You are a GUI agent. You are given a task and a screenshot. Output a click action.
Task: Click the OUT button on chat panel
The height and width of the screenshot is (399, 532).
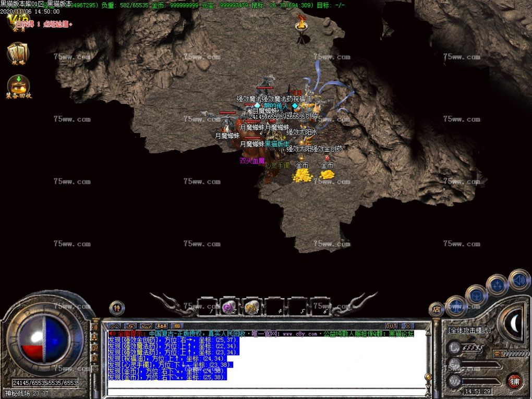click(391, 325)
